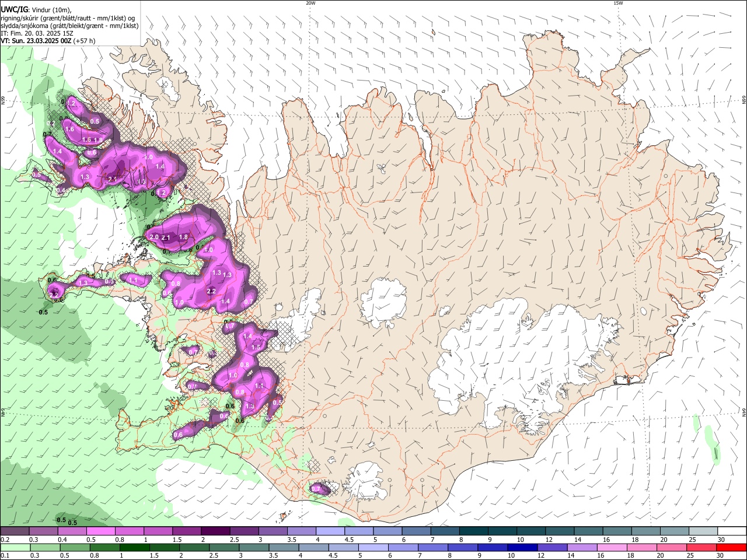Screen dimensions: 747x560
Task: Click the valid time 'VT: Sun. 23.03.2025 00Z'
Action: (x=36, y=41)
